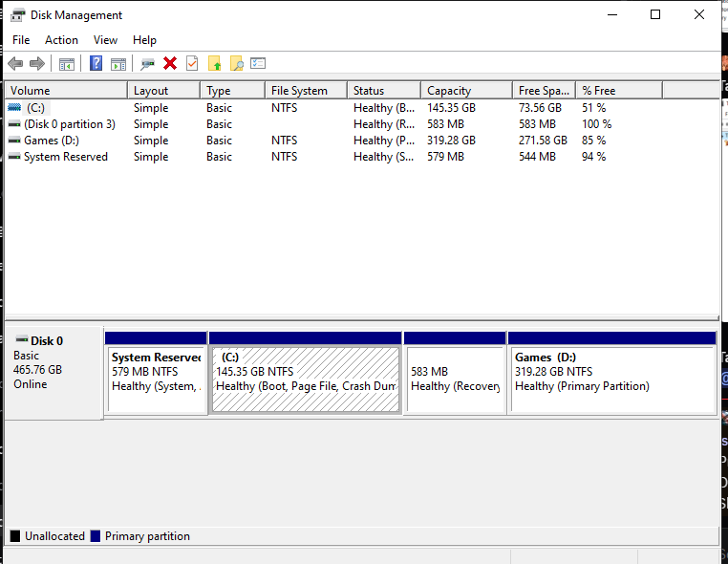The height and width of the screenshot is (564, 728).
Task: Toggle the show/hide action pane icon
Action: pyautogui.click(x=118, y=64)
